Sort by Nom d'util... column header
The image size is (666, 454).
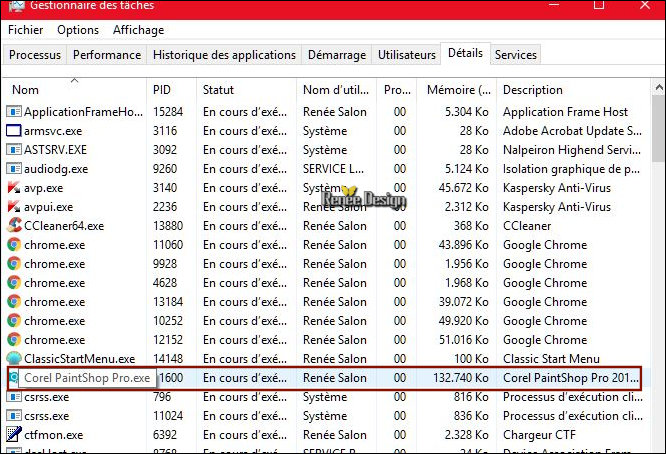pos(336,90)
